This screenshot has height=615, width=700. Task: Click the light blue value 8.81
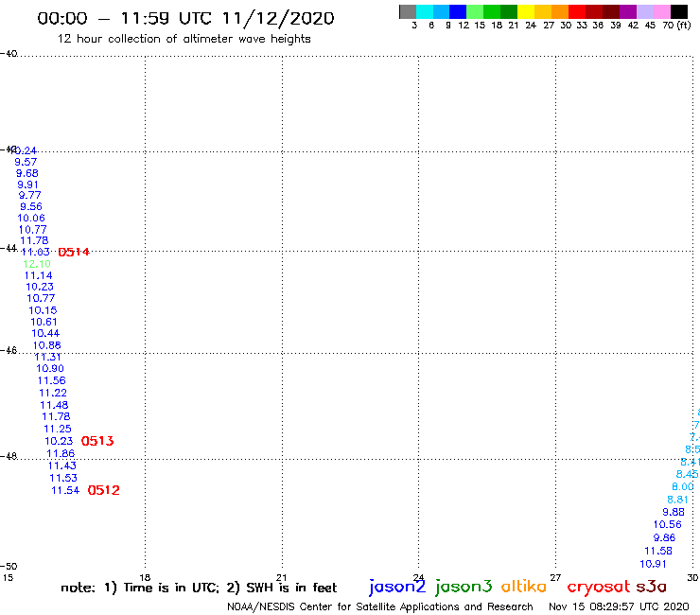(x=678, y=500)
